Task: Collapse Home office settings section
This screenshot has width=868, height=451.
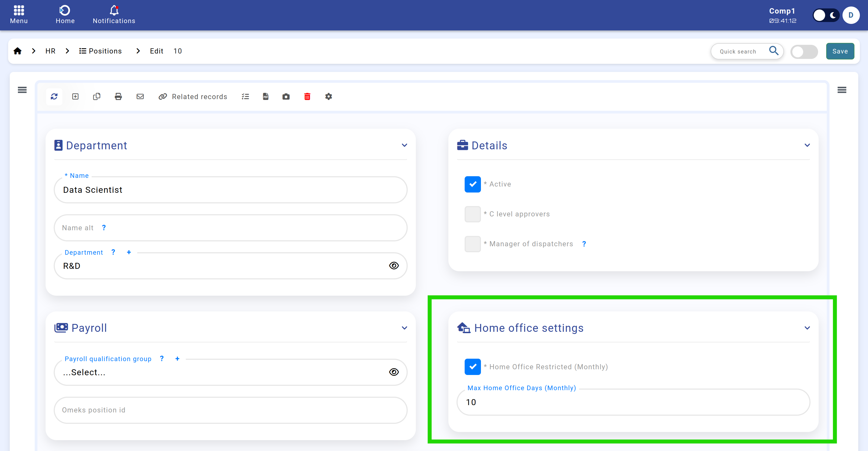Action: tap(807, 328)
